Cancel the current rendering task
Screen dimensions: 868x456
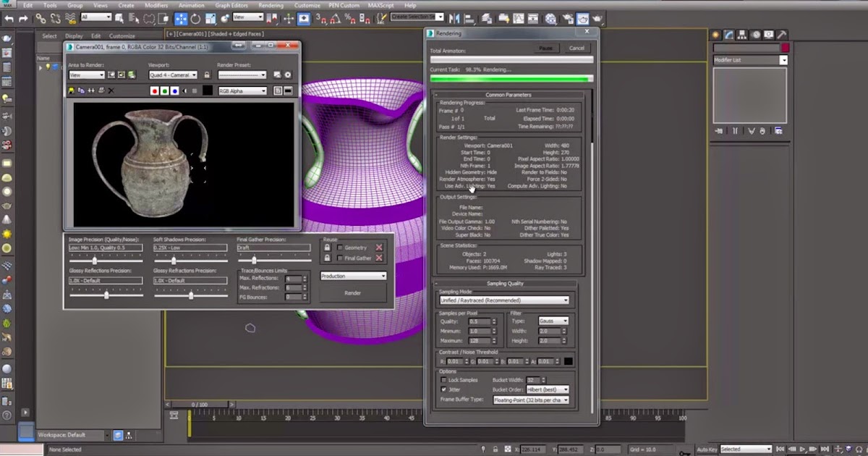tap(576, 48)
